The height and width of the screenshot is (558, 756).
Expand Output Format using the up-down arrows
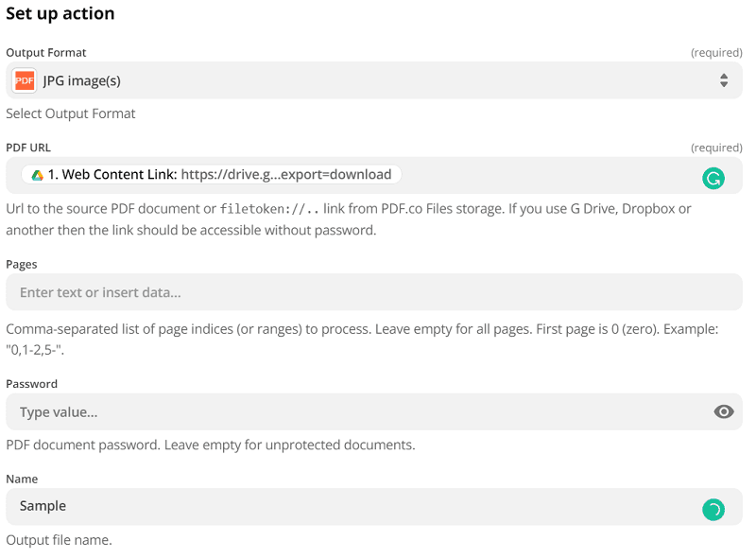724,80
